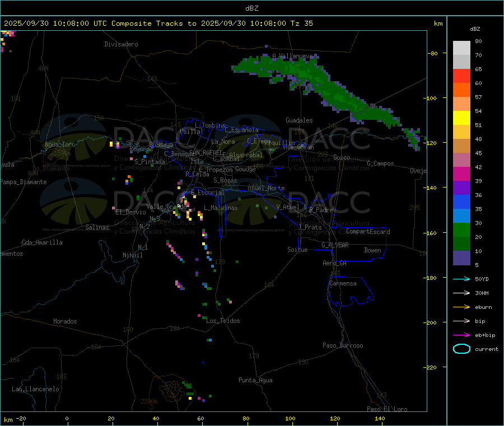Click the 'Guadales' place label
Viewport: 504px width, 426px height.
click(x=299, y=120)
